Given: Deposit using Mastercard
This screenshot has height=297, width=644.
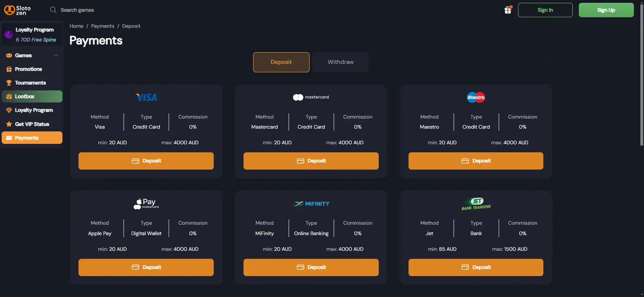Looking at the screenshot, I should [x=311, y=161].
